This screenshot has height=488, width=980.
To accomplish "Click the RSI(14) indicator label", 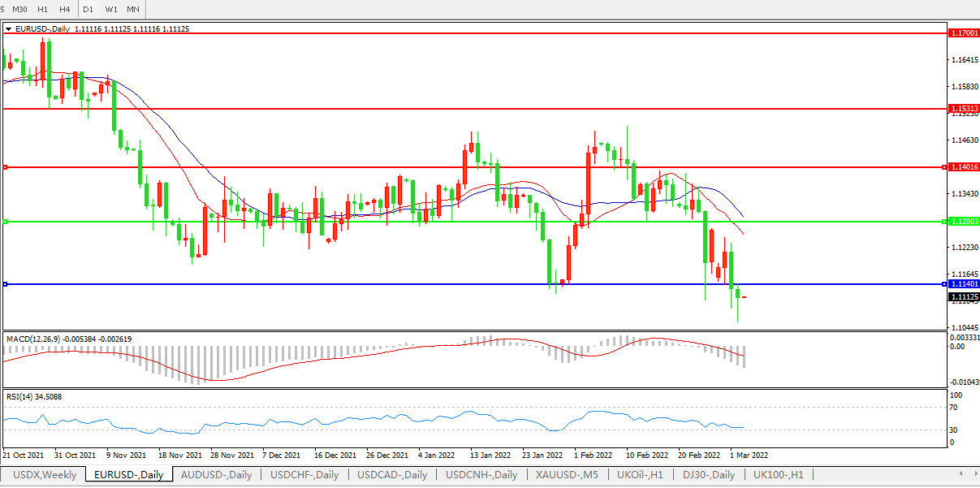I will pyautogui.click(x=22, y=397).
